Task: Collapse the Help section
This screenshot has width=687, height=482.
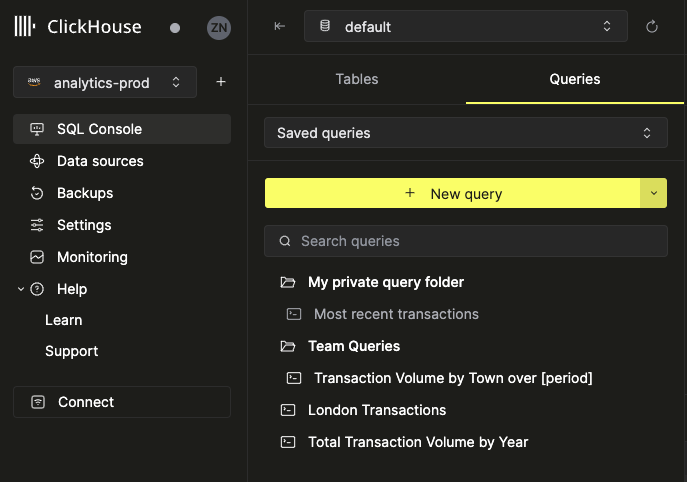Action: [x=21, y=289]
